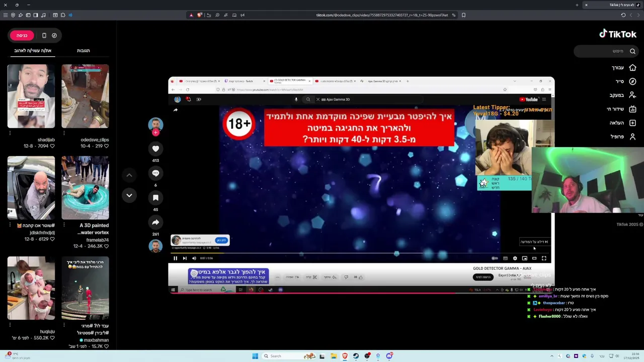Open the TikTok For You (עבורך) home icon
This screenshot has width=644, height=362.
pos(632,67)
